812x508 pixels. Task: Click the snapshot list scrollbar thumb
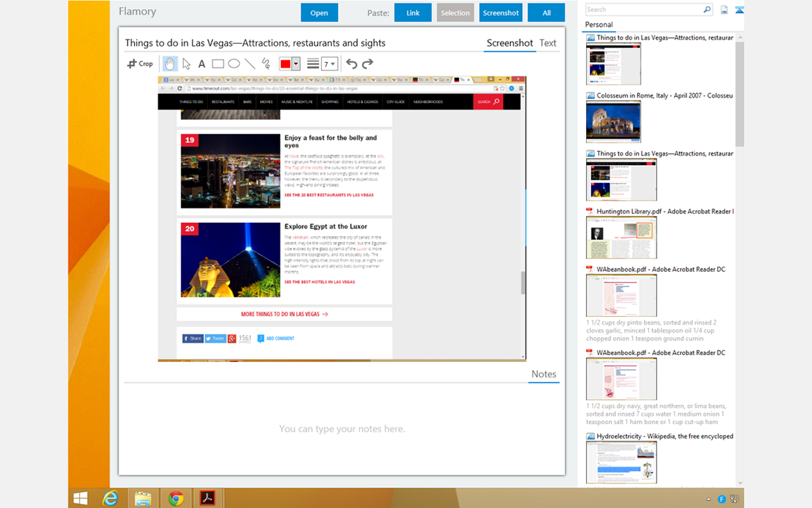click(740, 95)
